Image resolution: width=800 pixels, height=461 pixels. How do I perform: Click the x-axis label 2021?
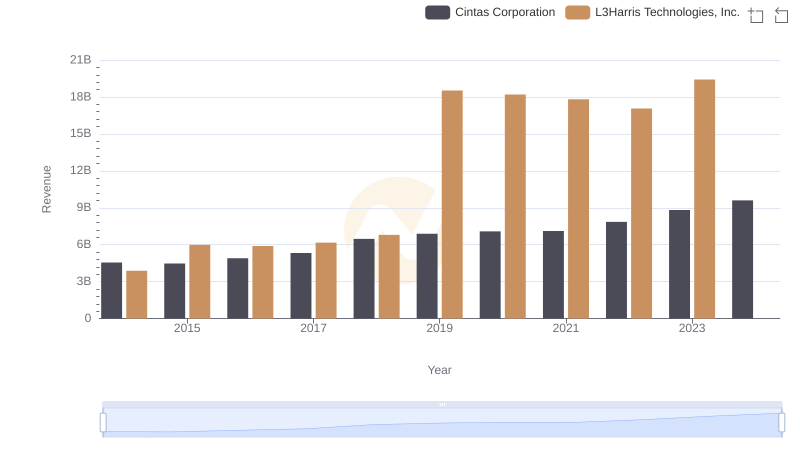coord(566,328)
